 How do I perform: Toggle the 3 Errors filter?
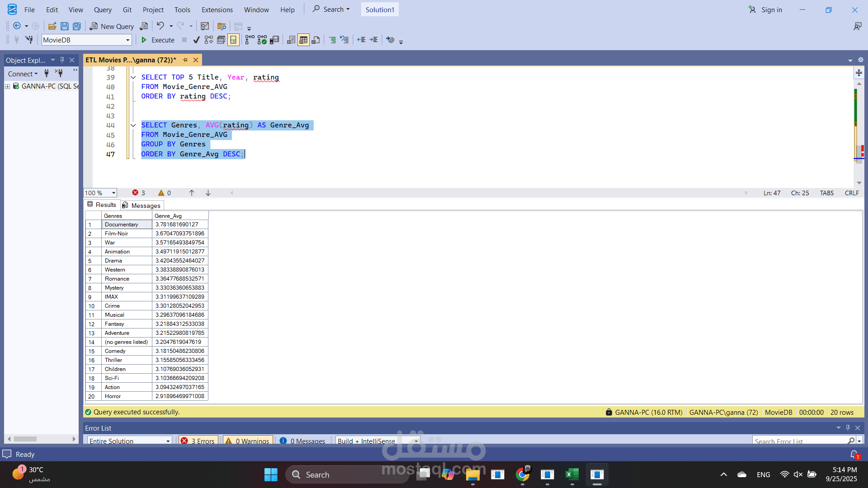coord(198,441)
